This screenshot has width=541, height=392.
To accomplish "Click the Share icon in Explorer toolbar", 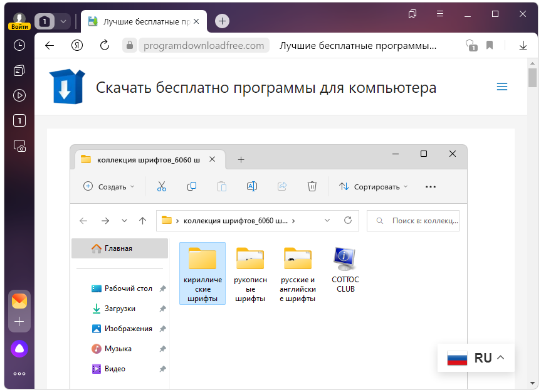I will pyautogui.click(x=282, y=187).
